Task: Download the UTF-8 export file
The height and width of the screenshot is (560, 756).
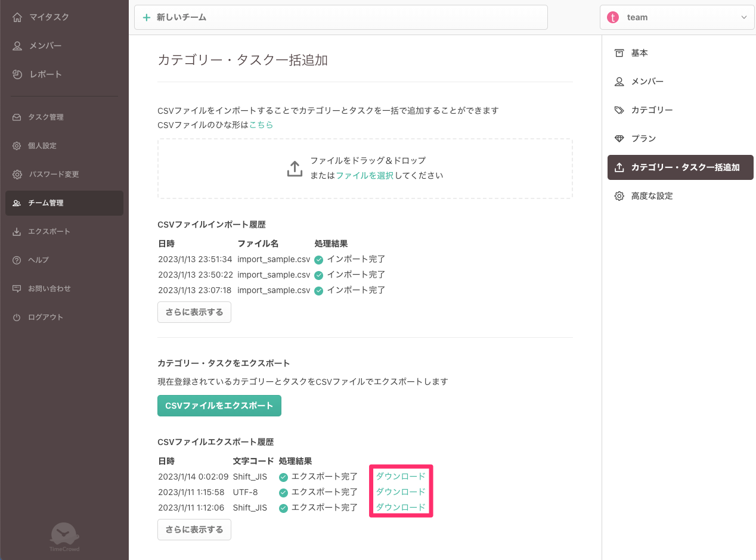Action: click(401, 492)
